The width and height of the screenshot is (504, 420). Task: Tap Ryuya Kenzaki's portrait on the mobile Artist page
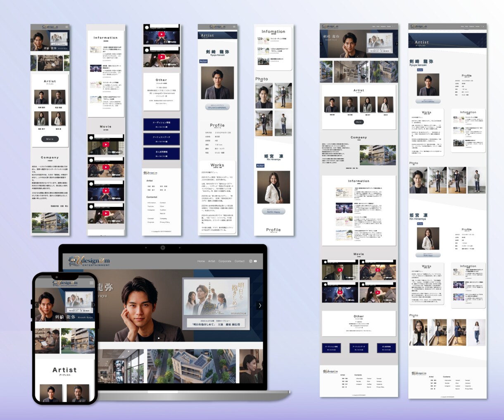pos(217,83)
